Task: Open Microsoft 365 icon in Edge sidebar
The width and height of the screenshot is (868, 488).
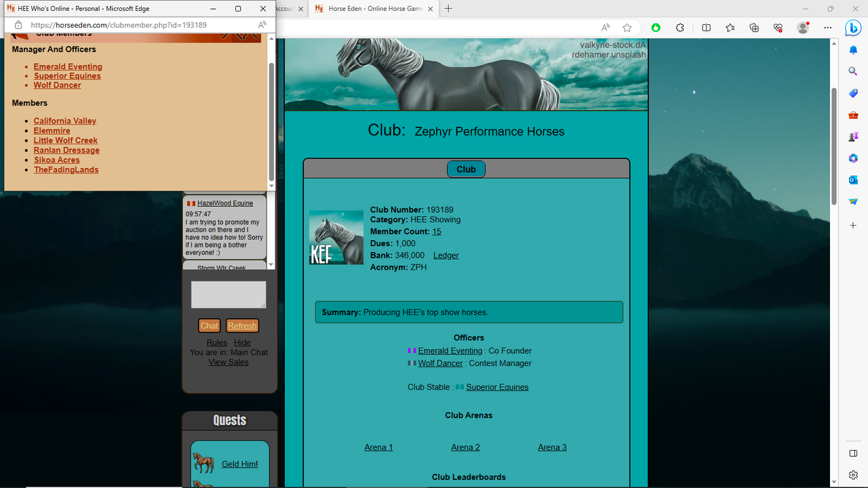Action: point(853,158)
